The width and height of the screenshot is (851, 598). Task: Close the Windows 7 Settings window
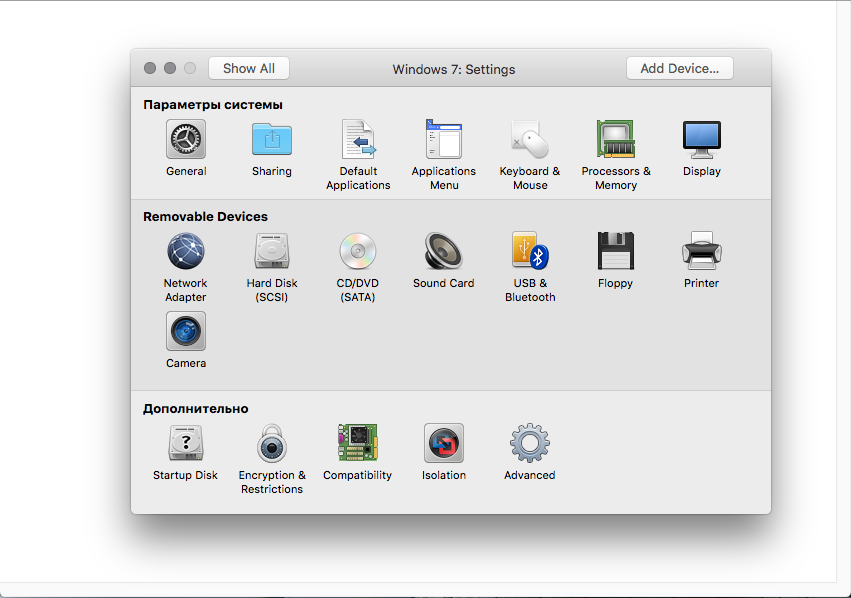[150, 68]
